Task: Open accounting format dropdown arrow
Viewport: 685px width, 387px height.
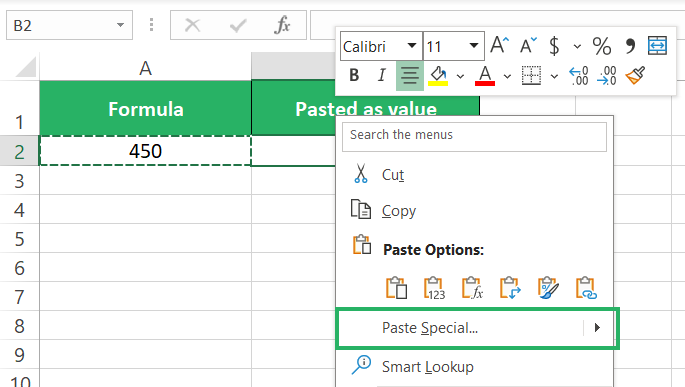Action: (577, 46)
